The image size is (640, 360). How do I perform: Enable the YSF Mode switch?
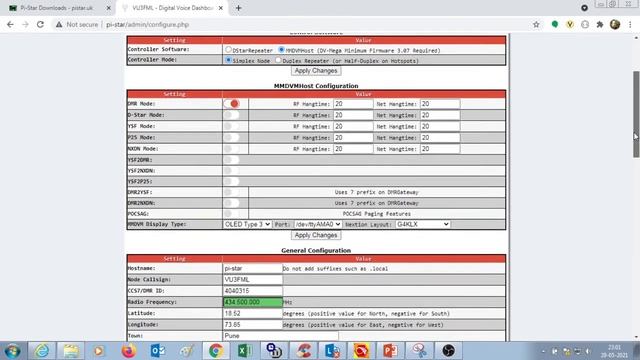coord(231,126)
